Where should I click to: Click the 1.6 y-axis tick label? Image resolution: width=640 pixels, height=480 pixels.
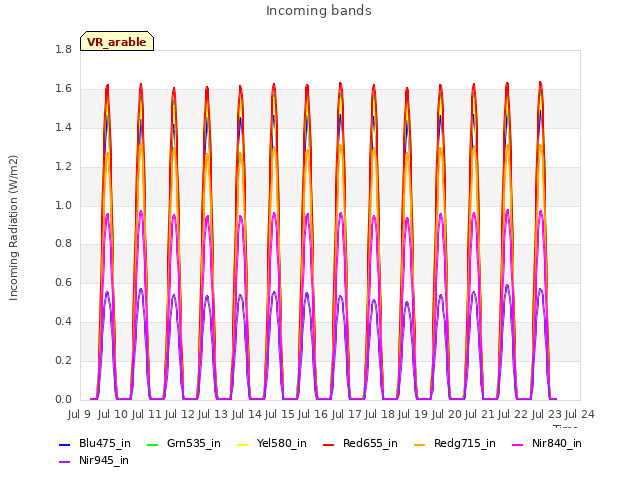coord(63,89)
